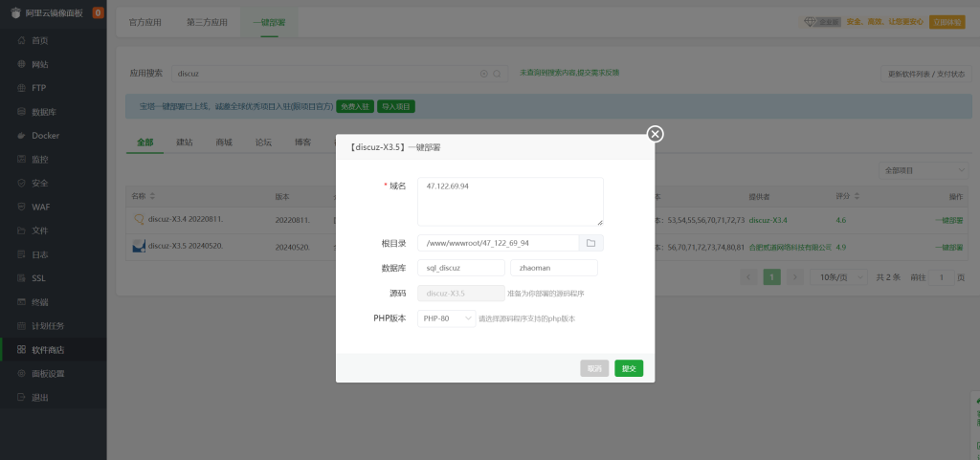The image size is (980, 460).
Task: Click the WAF sidebar icon
Action: pyautogui.click(x=21, y=207)
